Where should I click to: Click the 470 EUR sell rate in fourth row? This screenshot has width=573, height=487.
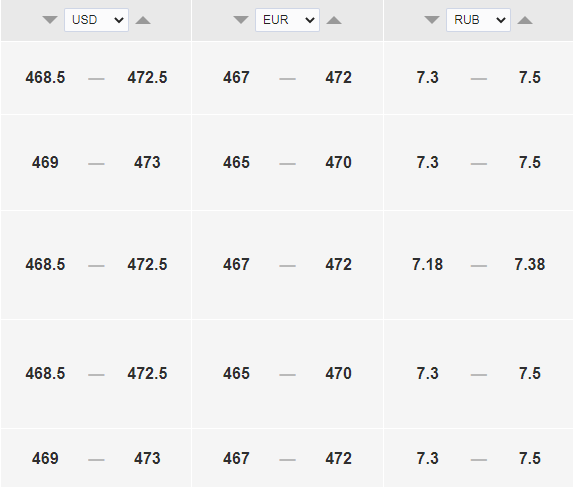(x=338, y=373)
